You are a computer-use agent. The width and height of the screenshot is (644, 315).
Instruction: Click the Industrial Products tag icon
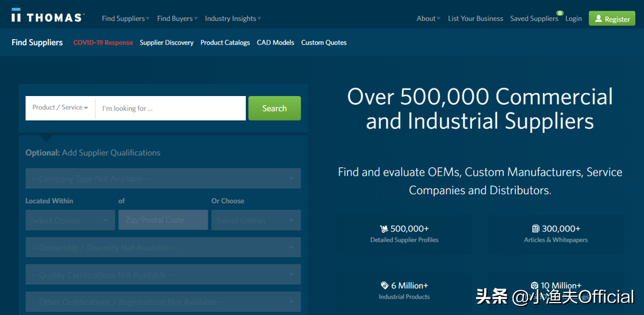384,285
